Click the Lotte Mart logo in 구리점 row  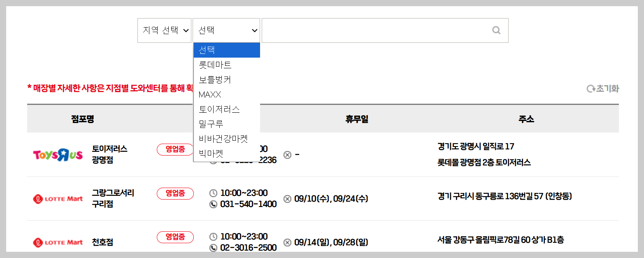tap(58, 199)
